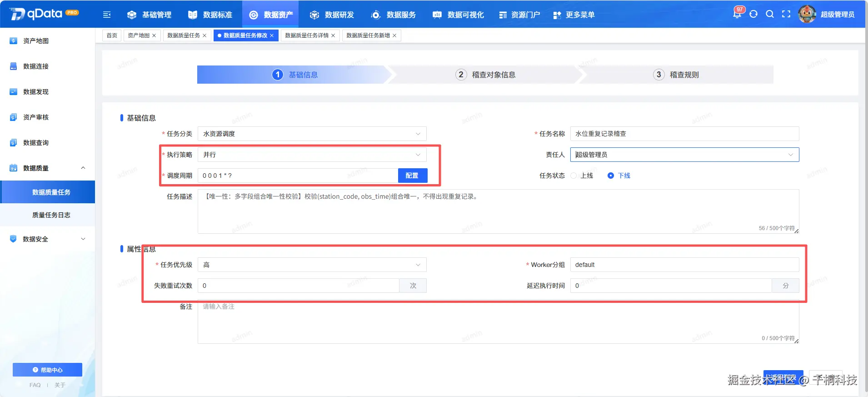Toggle fullscreen mode icon
The image size is (868, 397).
786,14
